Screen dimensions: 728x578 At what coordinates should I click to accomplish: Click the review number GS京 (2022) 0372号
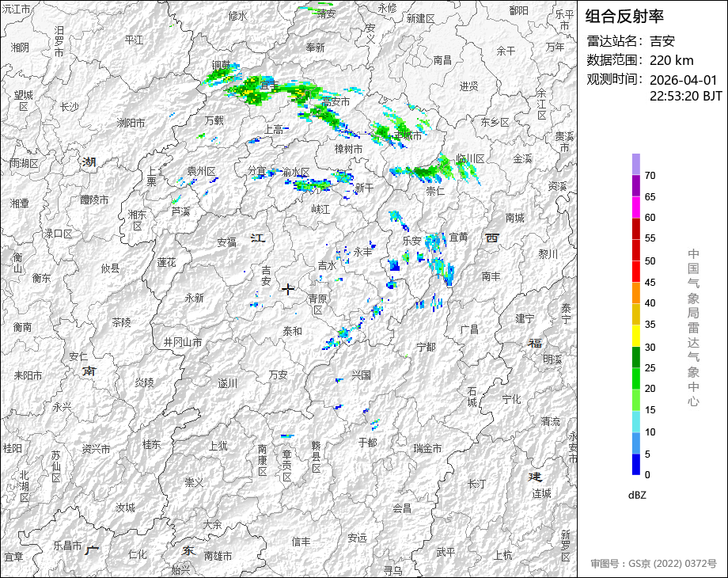point(654,564)
